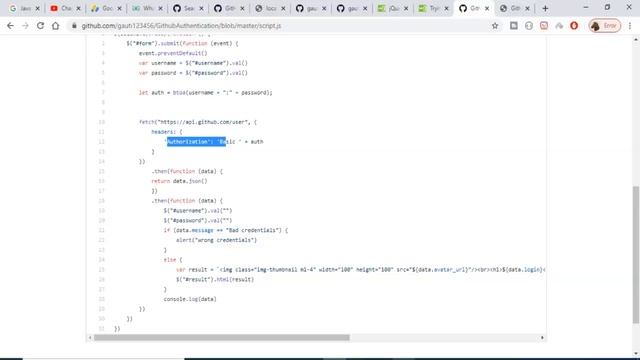Close the GitHub 'Sea' tab

(x=201, y=8)
